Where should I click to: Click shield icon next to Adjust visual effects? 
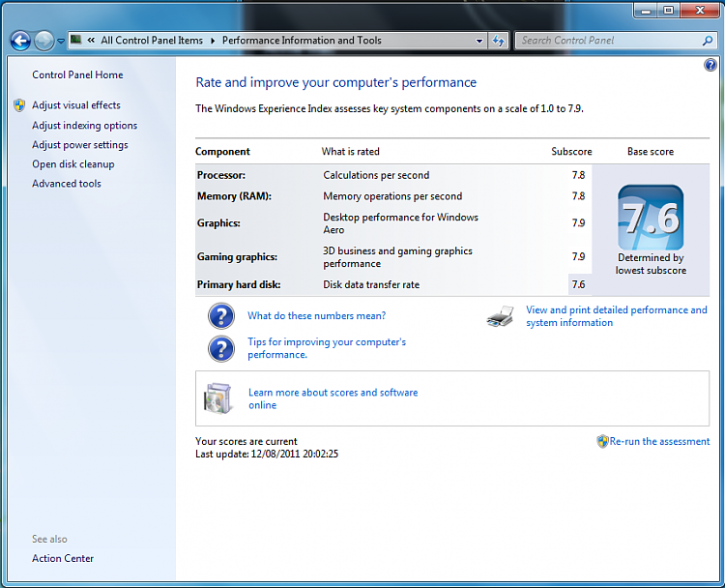tap(19, 105)
